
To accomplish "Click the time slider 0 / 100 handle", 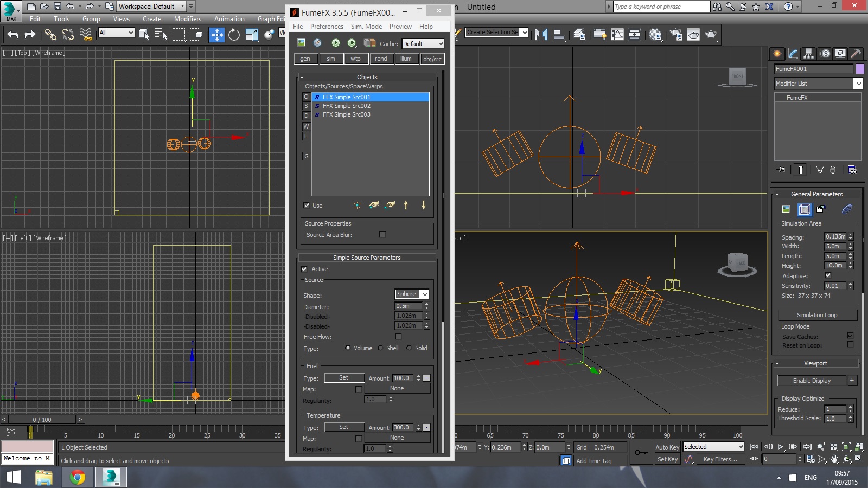I will pyautogui.click(x=42, y=420).
